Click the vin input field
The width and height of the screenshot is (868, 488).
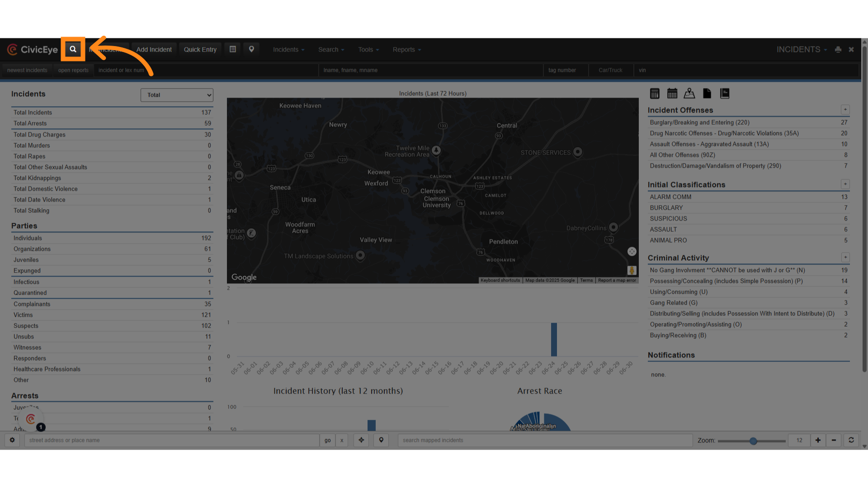pyautogui.click(x=746, y=70)
